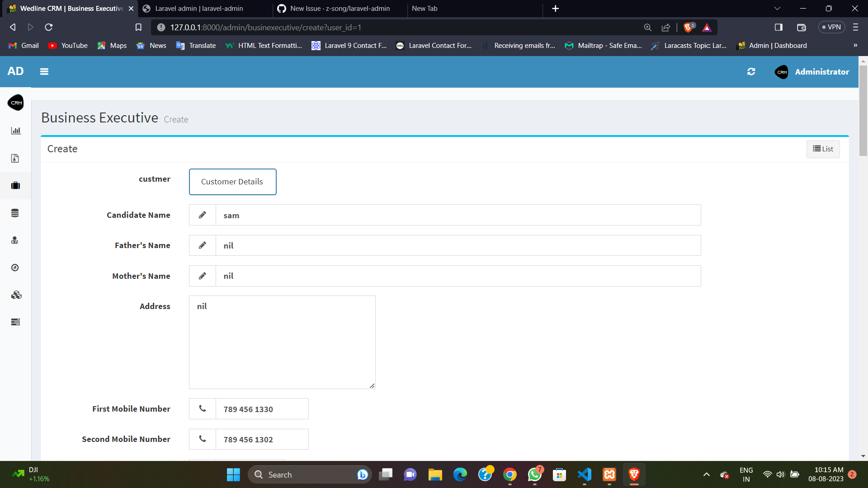The width and height of the screenshot is (868, 488).
Task: Open the document icon in the sidebar
Action: coord(15,158)
